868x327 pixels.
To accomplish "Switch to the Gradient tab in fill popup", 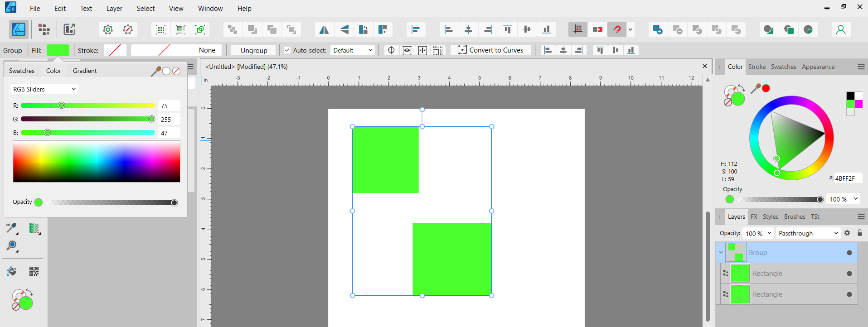I will pos(85,71).
